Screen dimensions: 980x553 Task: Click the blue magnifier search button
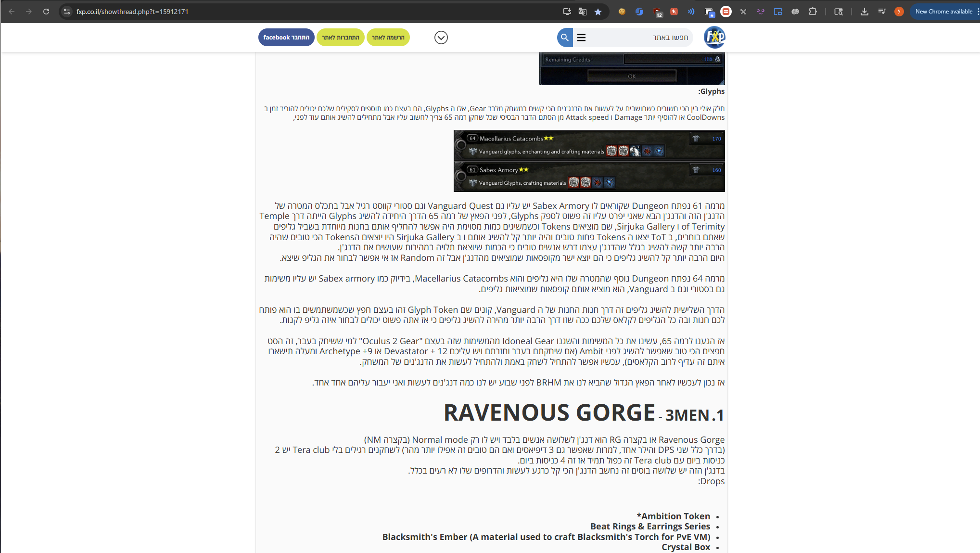click(565, 37)
